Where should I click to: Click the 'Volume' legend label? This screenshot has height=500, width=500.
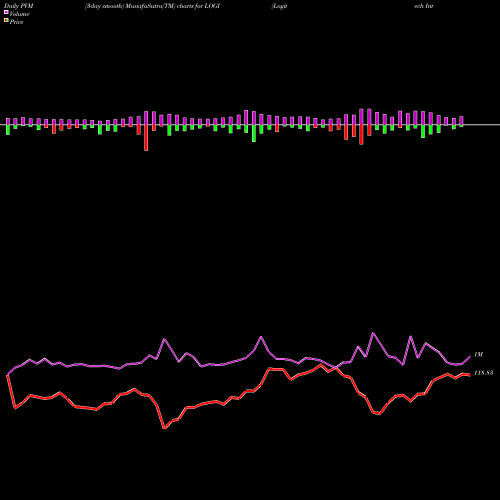pyautogui.click(x=19, y=14)
